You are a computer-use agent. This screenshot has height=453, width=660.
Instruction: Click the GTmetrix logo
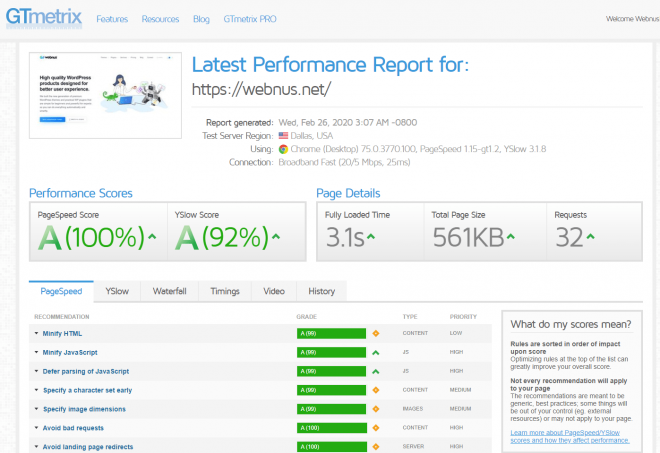pos(44,18)
